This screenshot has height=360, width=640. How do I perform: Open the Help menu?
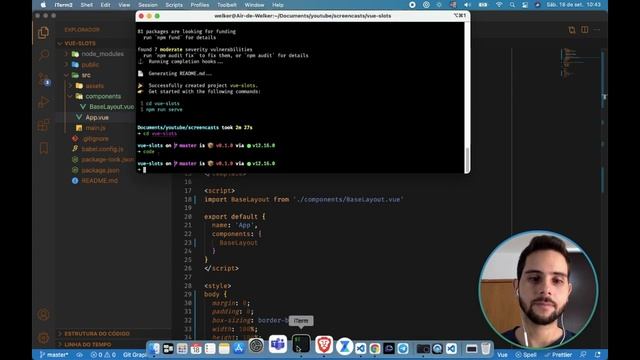click(x=278, y=5)
